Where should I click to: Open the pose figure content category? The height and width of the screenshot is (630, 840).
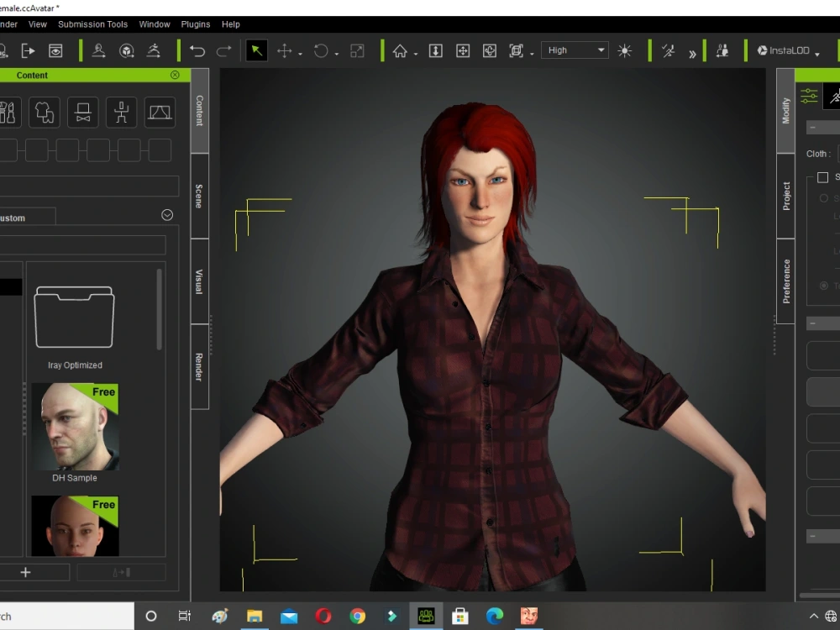click(x=122, y=113)
